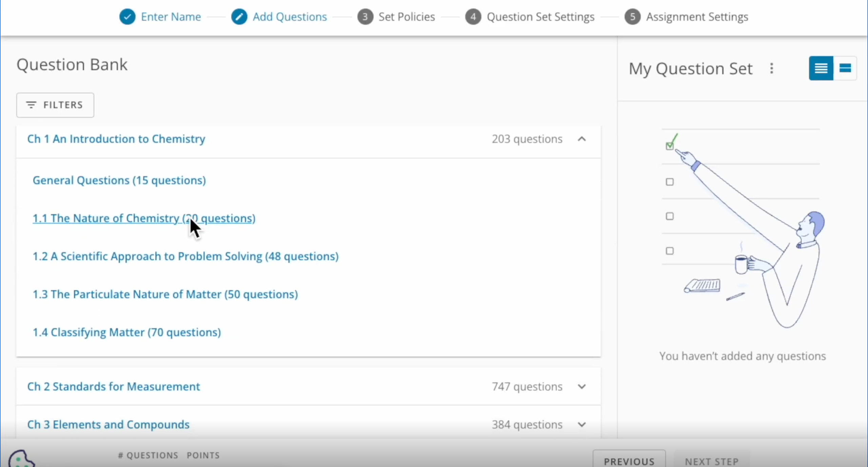The width and height of the screenshot is (868, 467).
Task: Go to the Enter Name step
Action: point(171,17)
